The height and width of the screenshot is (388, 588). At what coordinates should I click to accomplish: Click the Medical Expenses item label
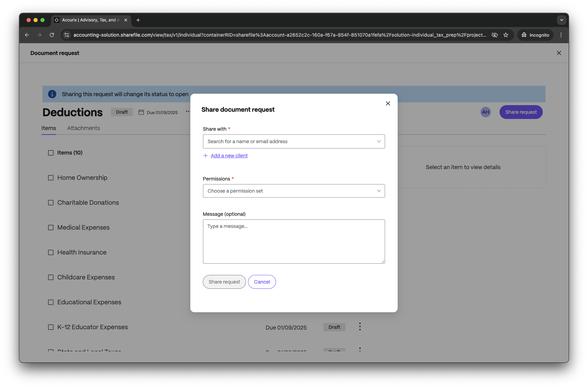tap(83, 228)
